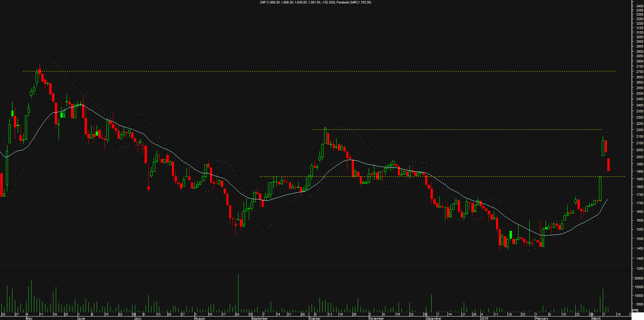Click the August label on the date axis
This screenshot has height=320, width=644.
pos(200,318)
